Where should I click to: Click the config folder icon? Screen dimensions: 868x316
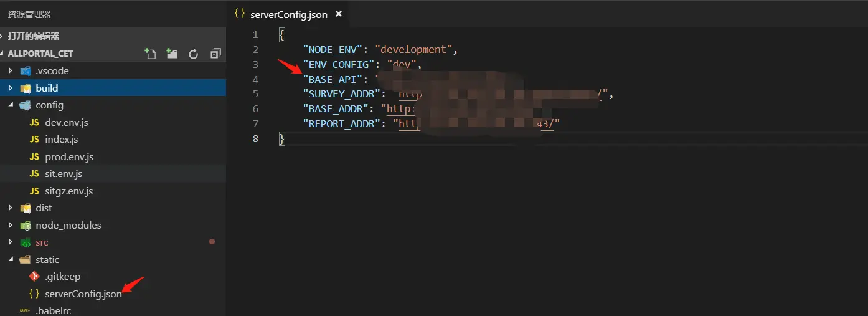pos(26,105)
